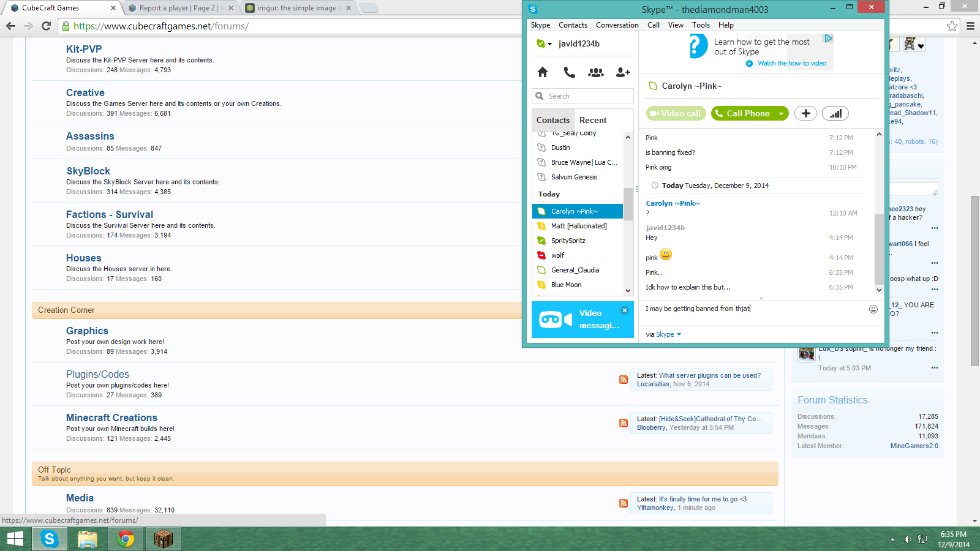Click chat history scroll up arrow
Image resolution: width=980 pixels, height=551 pixels.
879,134
